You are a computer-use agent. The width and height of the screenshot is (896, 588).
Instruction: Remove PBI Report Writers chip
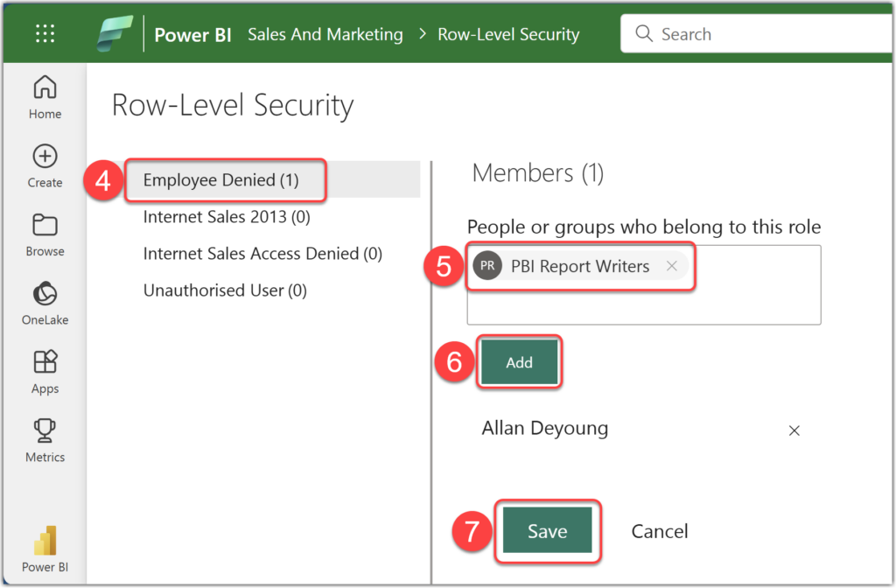tap(672, 266)
